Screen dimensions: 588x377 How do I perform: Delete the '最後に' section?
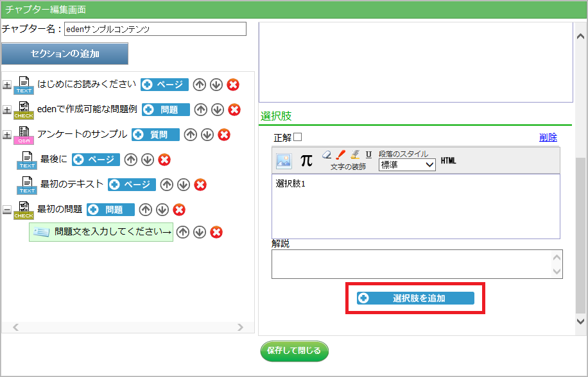pyautogui.click(x=164, y=160)
